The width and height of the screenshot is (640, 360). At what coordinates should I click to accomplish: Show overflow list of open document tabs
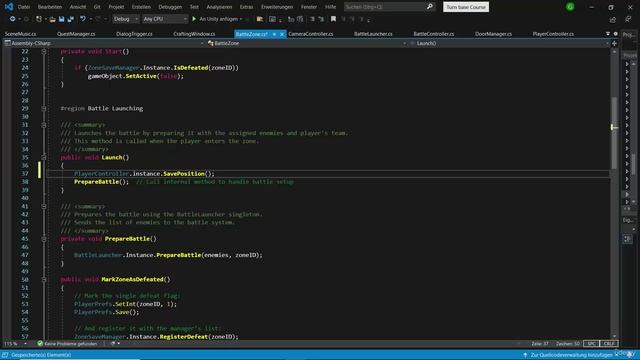point(608,34)
